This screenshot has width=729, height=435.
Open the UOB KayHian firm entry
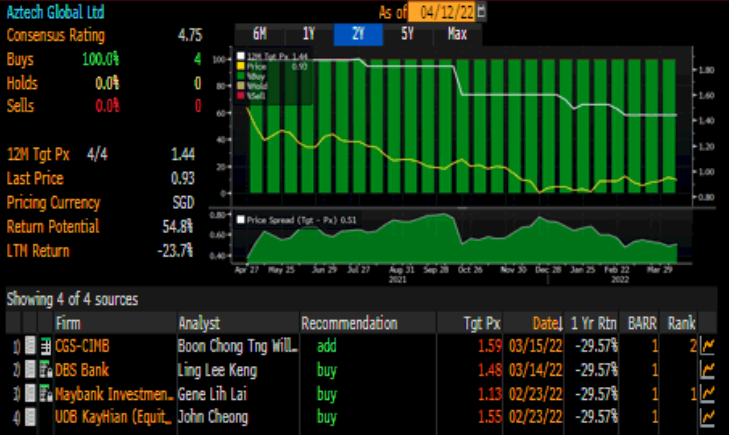tap(113, 416)
